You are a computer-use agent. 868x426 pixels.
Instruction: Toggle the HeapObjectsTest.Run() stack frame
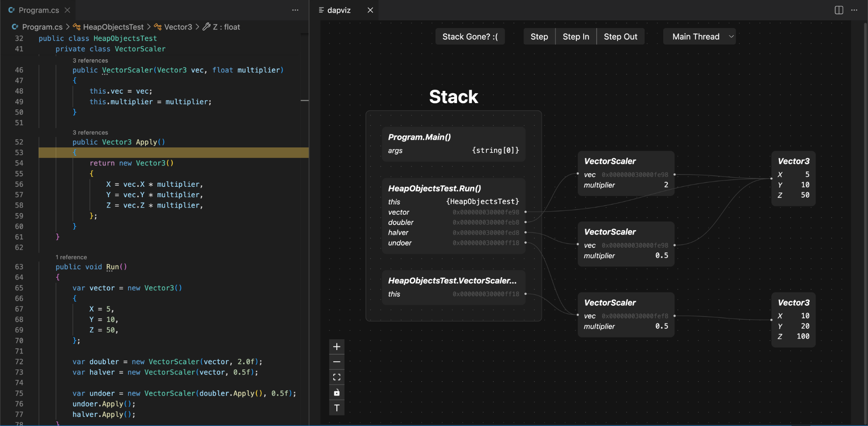[x=434, y=188]
